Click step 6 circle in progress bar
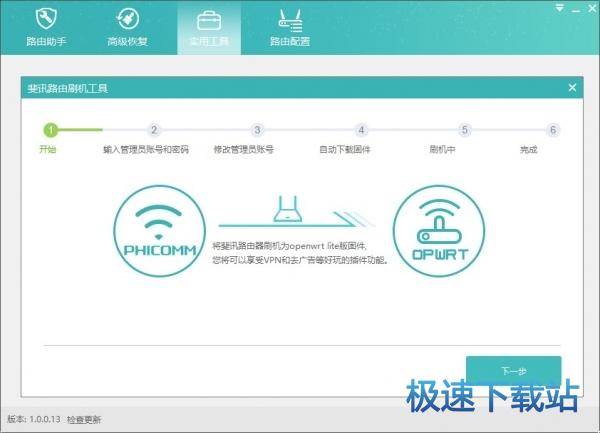The width and height of the screenshot is (600, 433). coord(553,130)
